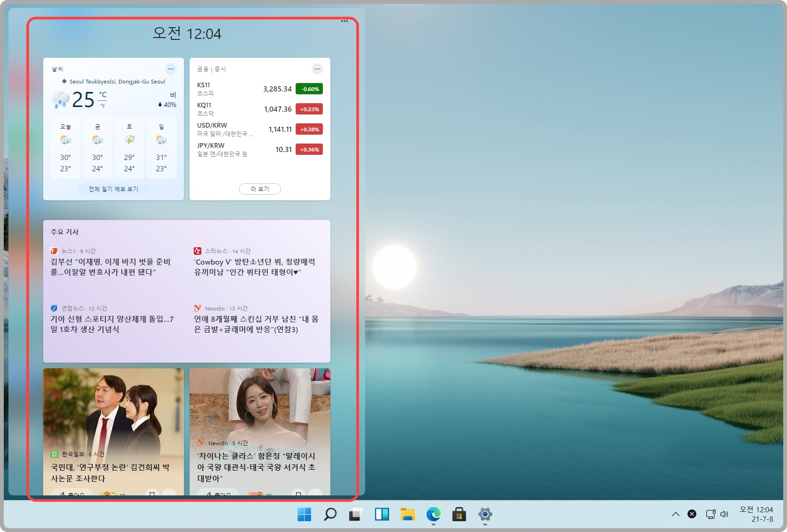Image resolution: width=787 pixels, height=532 pixels.
Task: Open the 날씨 widget title
Action: [x=57, y=69]
